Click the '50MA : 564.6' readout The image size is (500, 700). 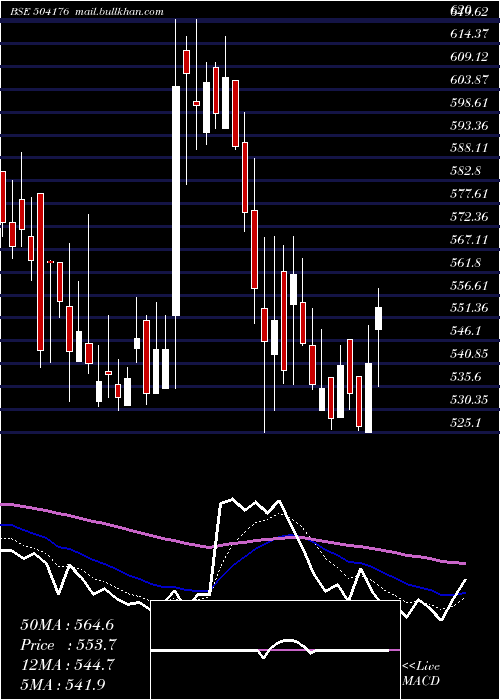click(x=67, y=625)
